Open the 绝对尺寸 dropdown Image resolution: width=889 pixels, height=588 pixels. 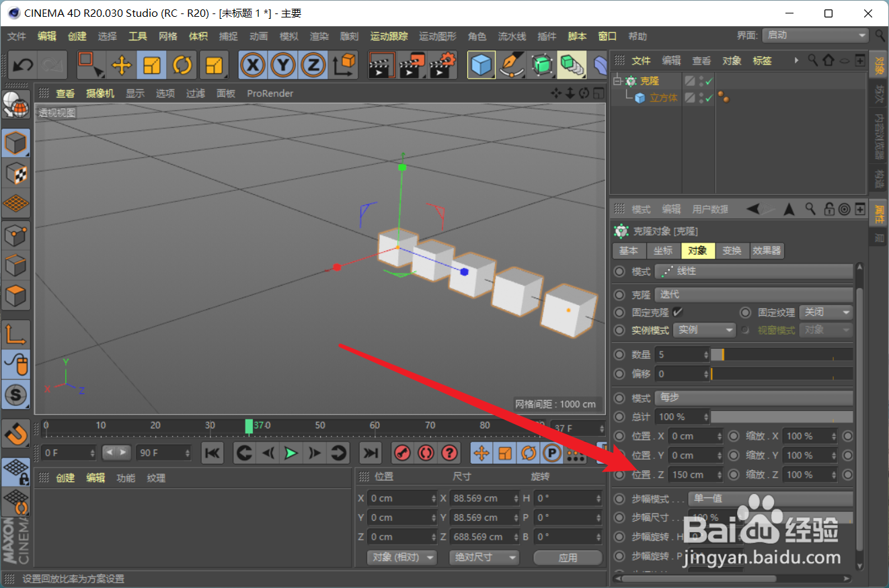pos(484,557)
